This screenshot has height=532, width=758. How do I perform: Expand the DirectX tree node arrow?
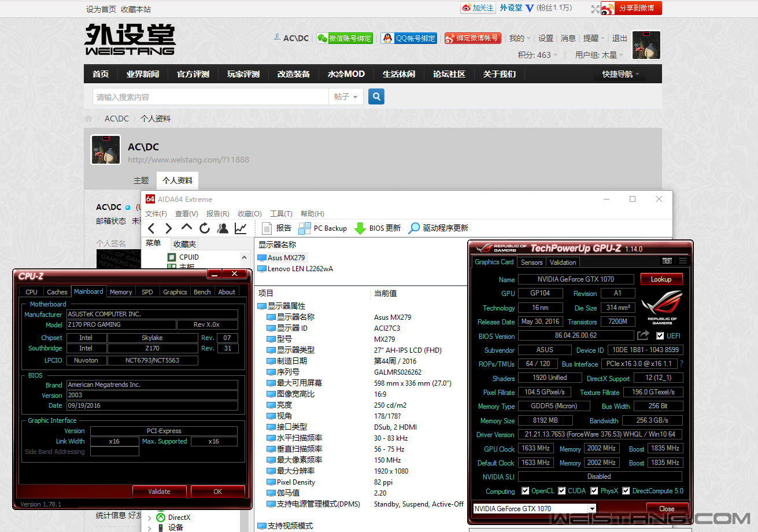point(149,518)
